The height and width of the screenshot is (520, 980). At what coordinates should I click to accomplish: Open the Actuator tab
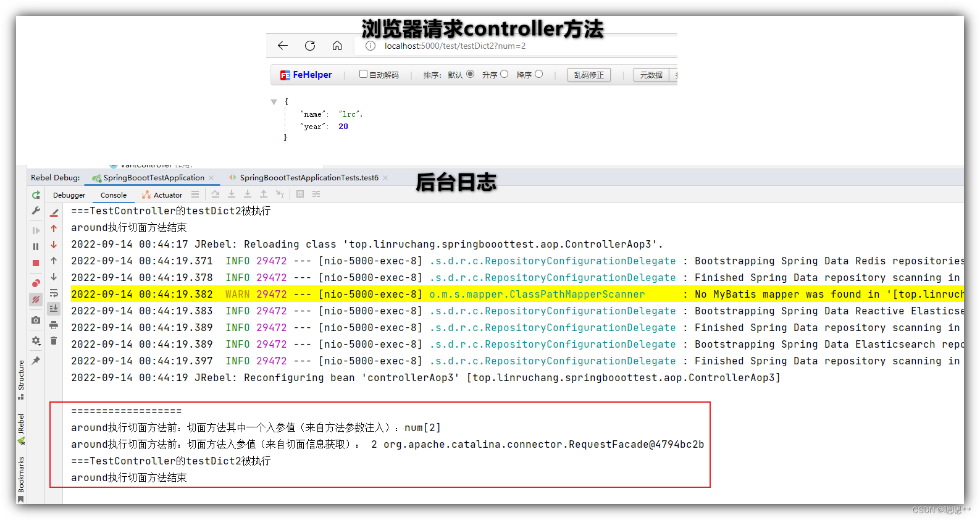tap(162, 195)
